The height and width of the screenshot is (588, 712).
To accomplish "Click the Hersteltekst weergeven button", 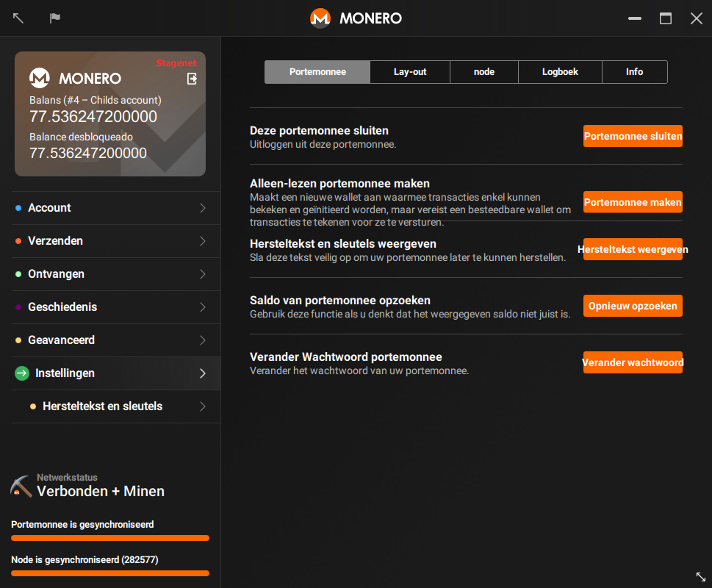I will click(633, 249).
